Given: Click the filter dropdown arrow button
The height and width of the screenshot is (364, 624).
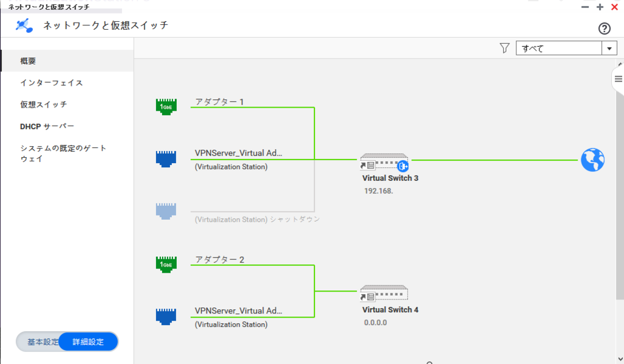Looking at the screenshot, I should pyautogui.click(x=609, y=48).
